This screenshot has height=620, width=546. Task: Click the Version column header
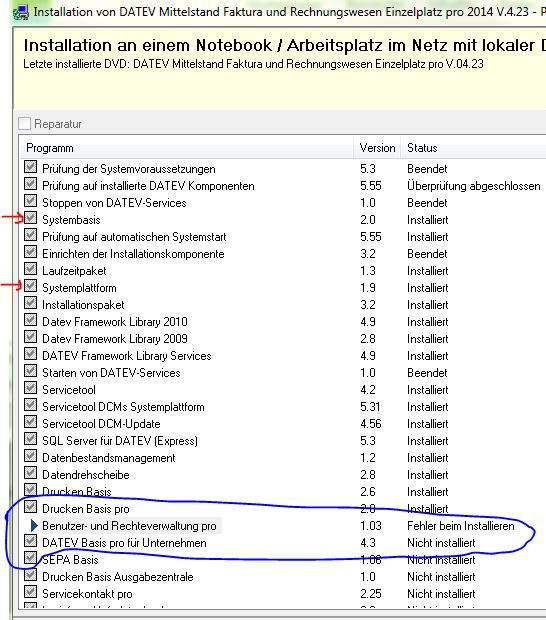377,148
